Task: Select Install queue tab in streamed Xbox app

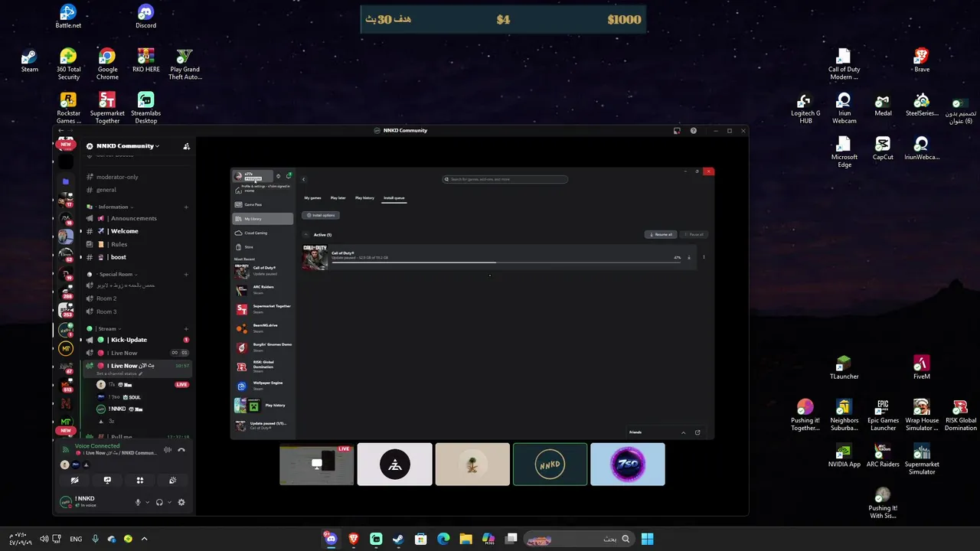Action: [394, 198]
